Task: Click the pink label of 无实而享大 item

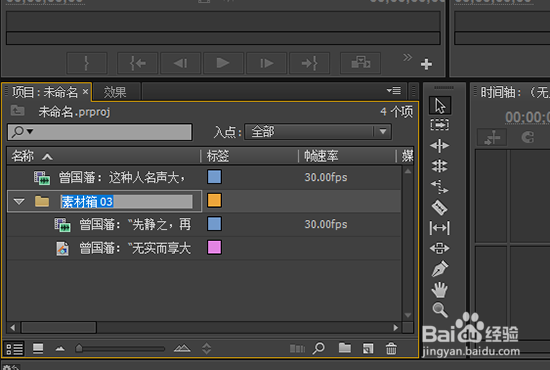Action: tap(214, 247)
